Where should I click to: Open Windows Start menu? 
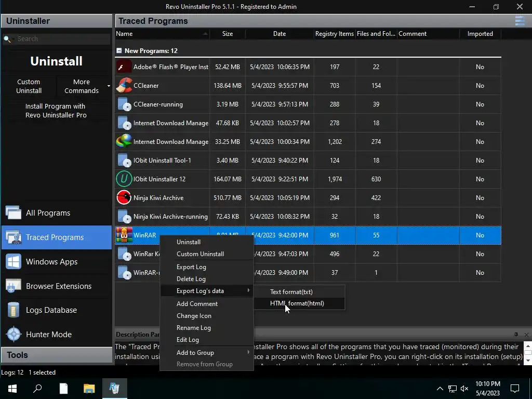(12, 389)
